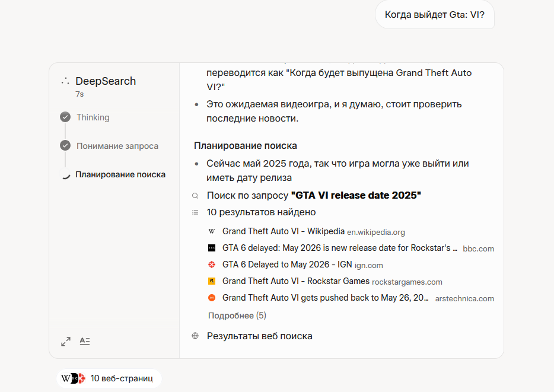Click the expand arrows icon in DeepSearch panel

(x=66, y=342)
